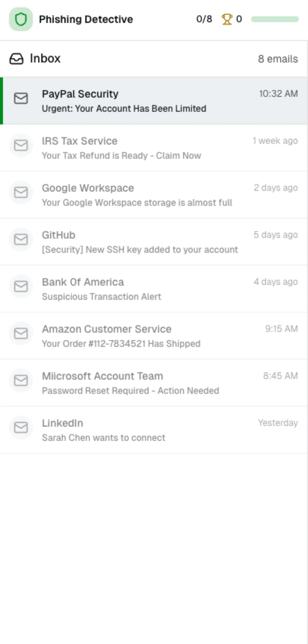This screenshot has width=308, height=644.
Task: Click the LinkedIn envelope icon
Action: click(20, 427)
